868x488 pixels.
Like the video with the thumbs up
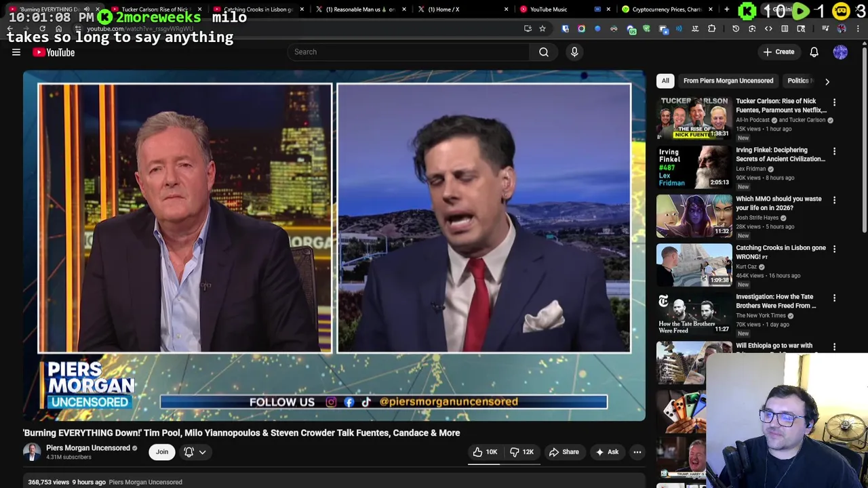pos(485,452)
